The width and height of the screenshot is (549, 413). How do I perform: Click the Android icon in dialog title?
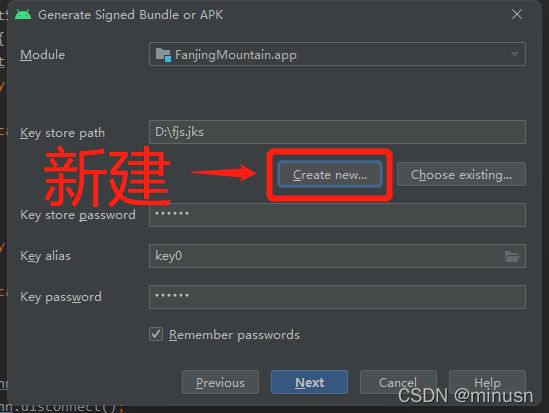point(23,15)
